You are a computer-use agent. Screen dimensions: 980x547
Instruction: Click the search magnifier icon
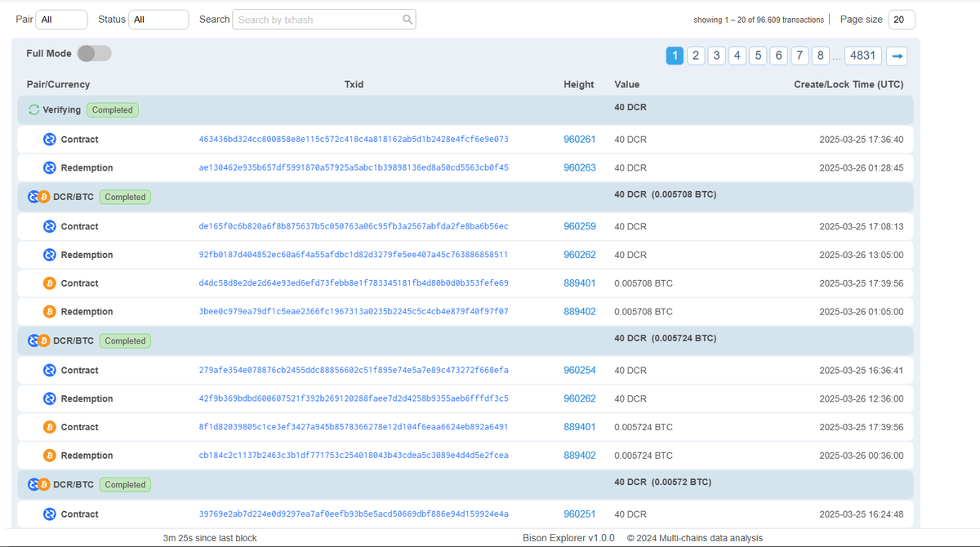click(x=407, y=20)
